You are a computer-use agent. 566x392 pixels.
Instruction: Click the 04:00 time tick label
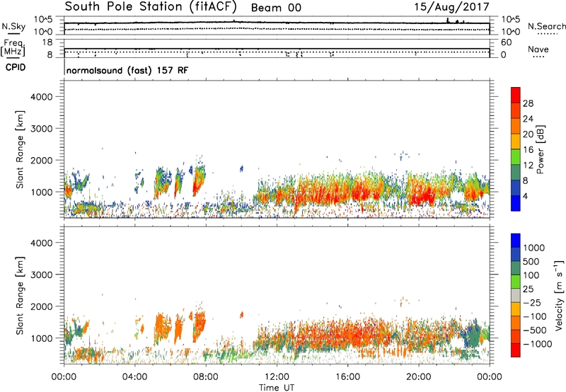pyautogui.click(x=135, y=377)
